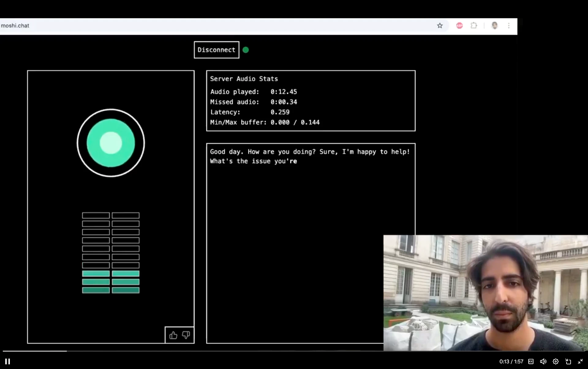The height and width of the screenshot is (369, 588).
Task: Open the browser extensions puzzle icon
Action: pos(474,26)
